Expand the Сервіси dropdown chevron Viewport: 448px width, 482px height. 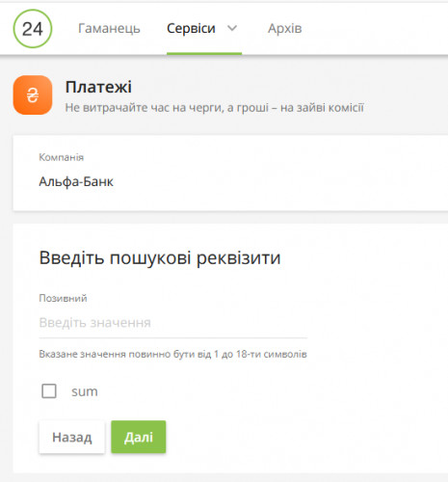pos(232,29)
